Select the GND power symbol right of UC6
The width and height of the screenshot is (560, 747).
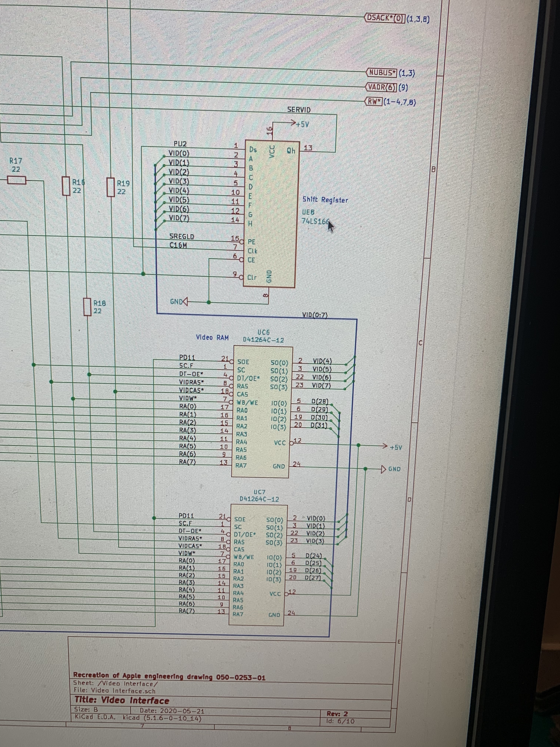[x=391, y=469]
